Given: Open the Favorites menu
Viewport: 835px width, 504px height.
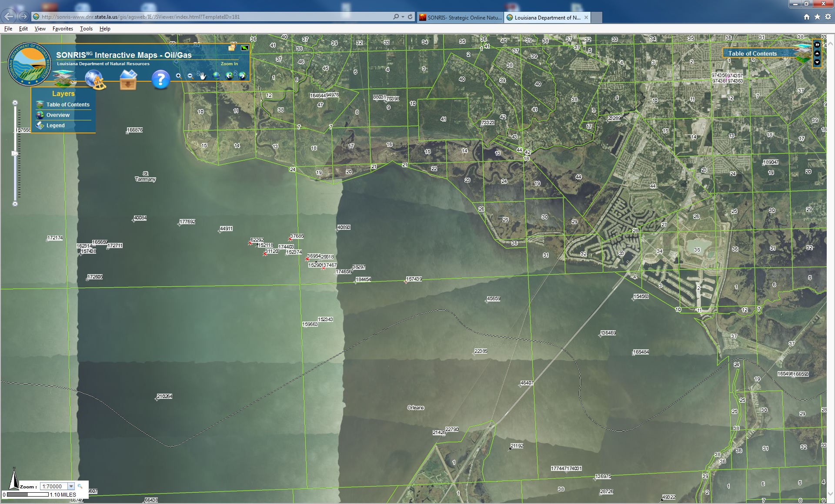Looking at the screenshot, I should 63,29.
